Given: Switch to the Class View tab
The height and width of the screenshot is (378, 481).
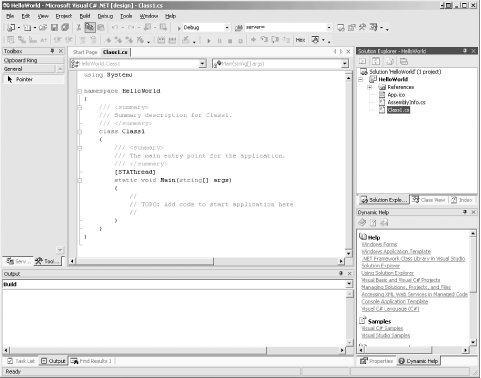Looking at the screenshot, I should pyautogui.click(x=429, y=200).
